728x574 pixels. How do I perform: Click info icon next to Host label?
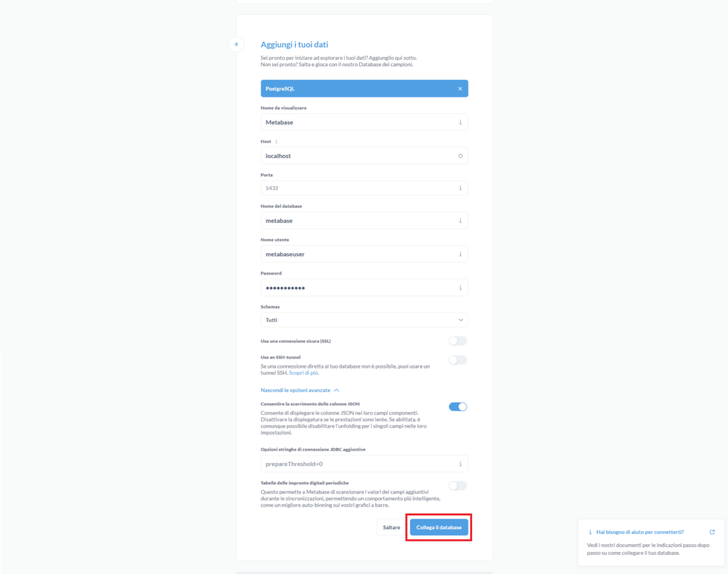tap(277, 141)
